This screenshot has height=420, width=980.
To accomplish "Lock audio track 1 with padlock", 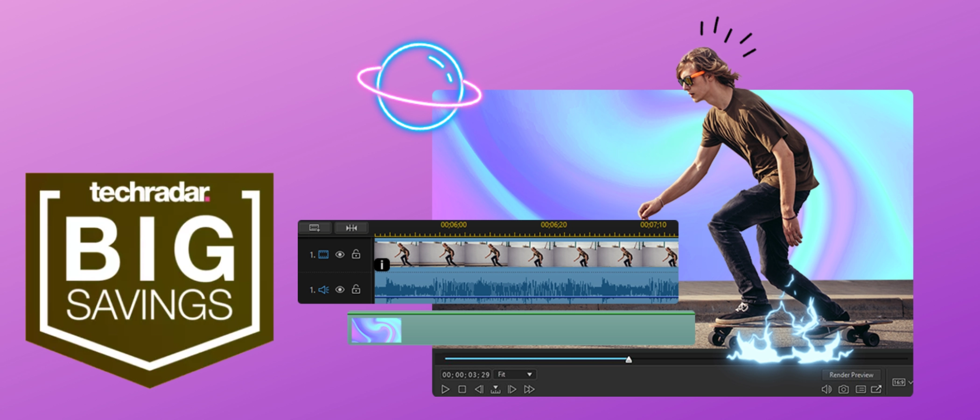I will point(356,289).
